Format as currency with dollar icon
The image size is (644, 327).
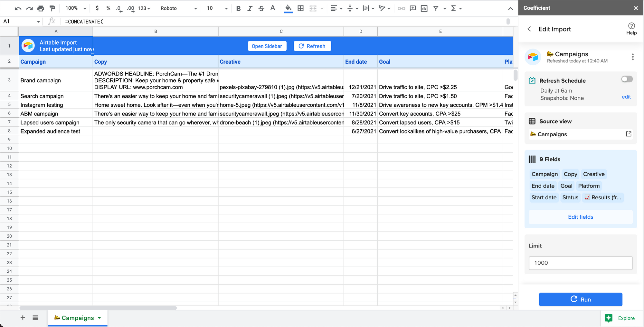tap(97, 8)
